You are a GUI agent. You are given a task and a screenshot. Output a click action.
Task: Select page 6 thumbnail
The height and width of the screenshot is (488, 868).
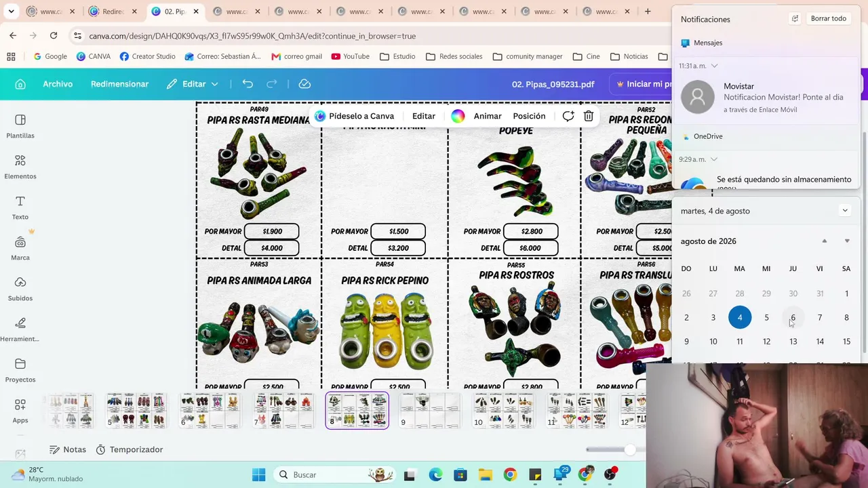point(210,410)
